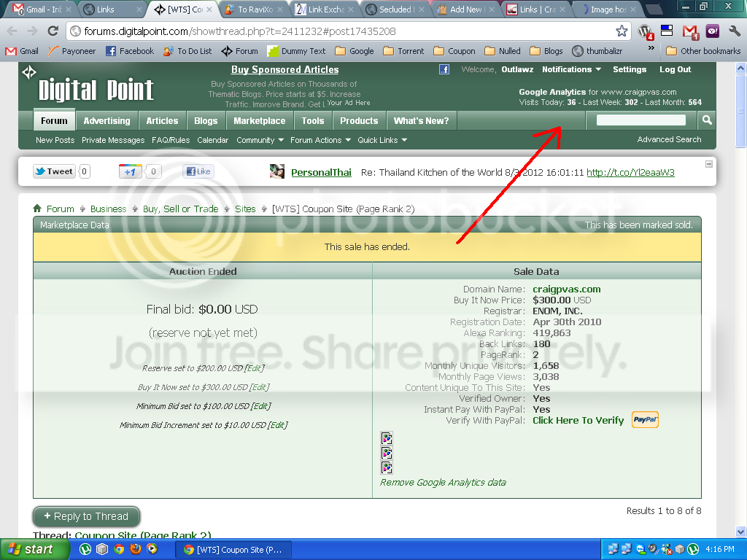The height and width of the screenshot is (560, 747).
Task: Click page scrollbar up arrow
Action: click(741, 68)
